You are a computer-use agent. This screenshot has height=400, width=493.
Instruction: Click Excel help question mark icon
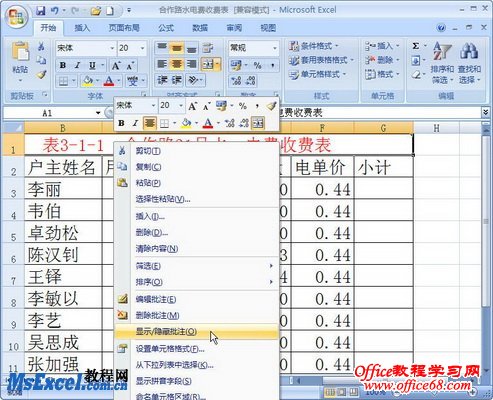pyautogui.click(x=441, y=28)
